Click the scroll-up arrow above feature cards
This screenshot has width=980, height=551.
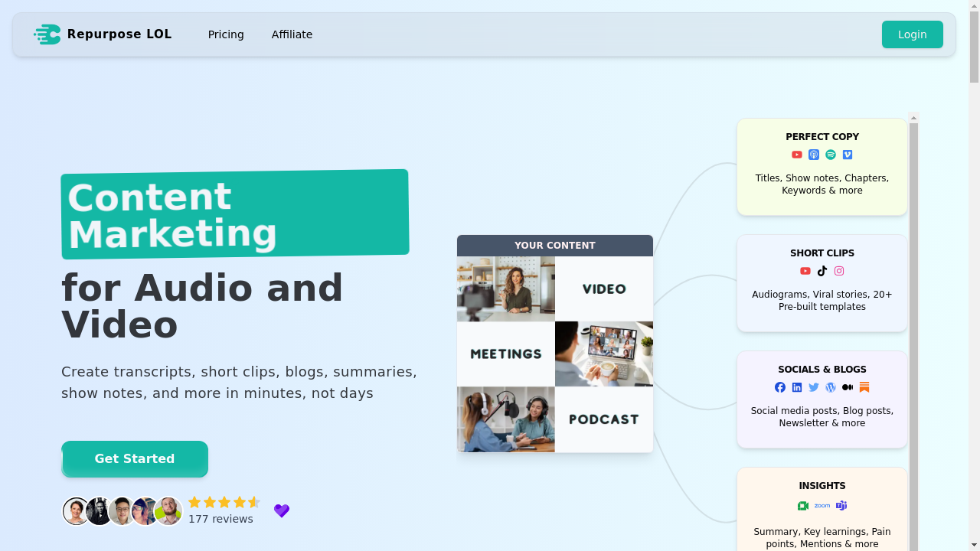913,118
